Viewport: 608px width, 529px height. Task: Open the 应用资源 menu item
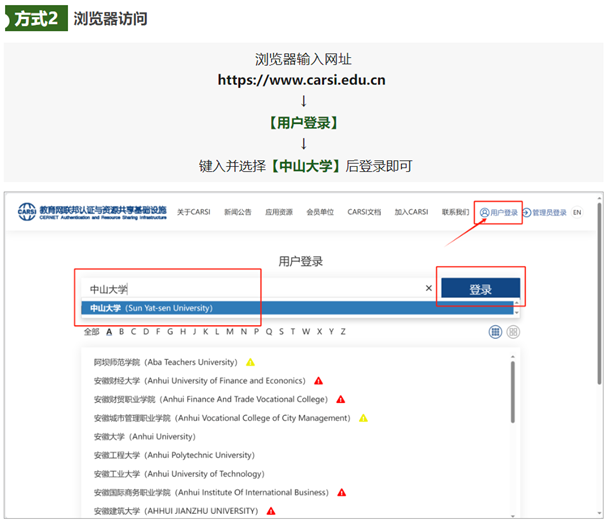pyautogui.click(x=279, y=212)
